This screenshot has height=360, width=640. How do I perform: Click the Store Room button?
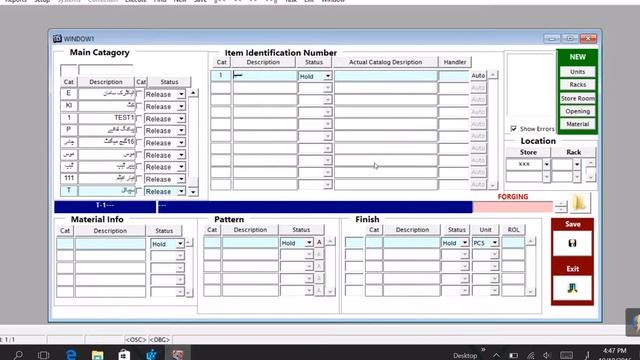[578, 98]
